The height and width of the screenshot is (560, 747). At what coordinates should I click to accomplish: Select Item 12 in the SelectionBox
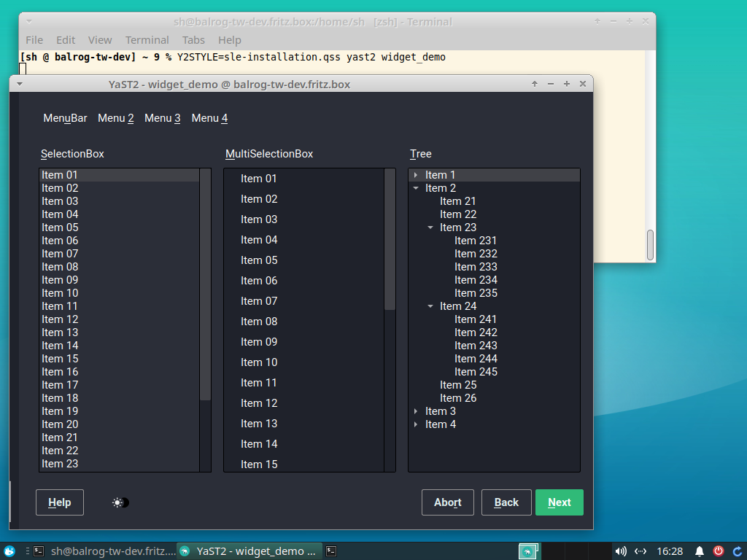[x=119, y=319]
